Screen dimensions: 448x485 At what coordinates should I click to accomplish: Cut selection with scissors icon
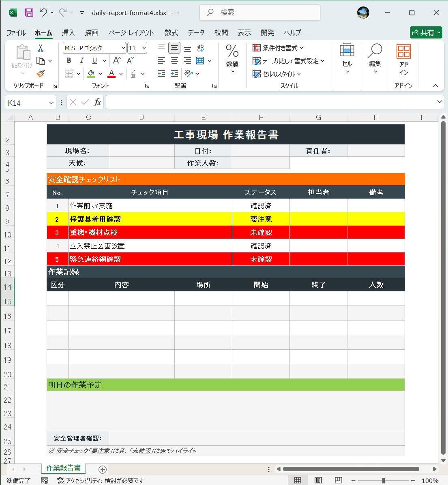41,48
